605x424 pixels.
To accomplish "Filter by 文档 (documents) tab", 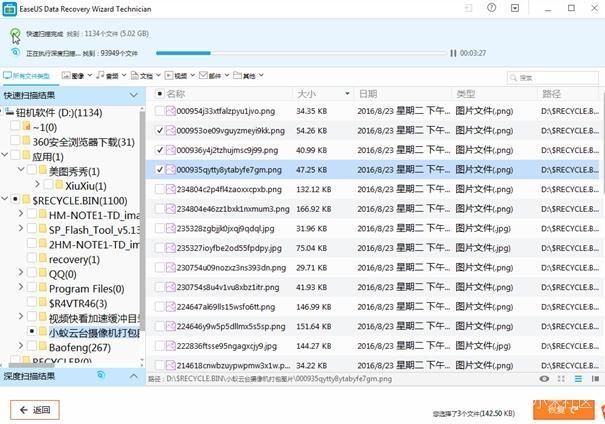I will pyautogui.click(x=142, y=76).
